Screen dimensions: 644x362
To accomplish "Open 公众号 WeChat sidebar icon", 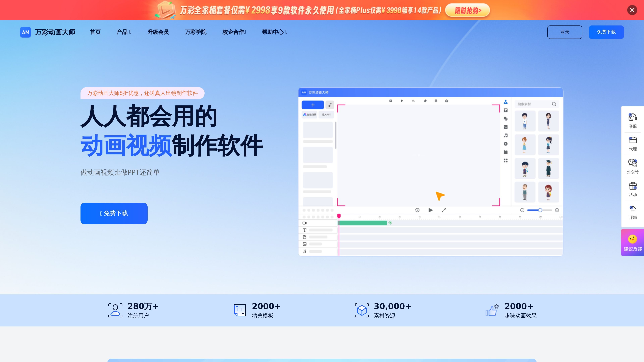I will 633,166.
